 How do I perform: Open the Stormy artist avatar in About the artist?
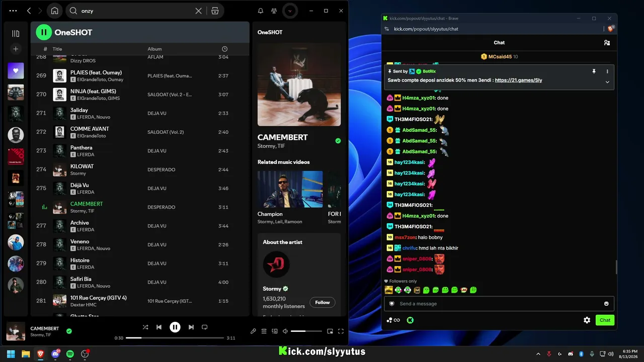[x=276, y=264]
